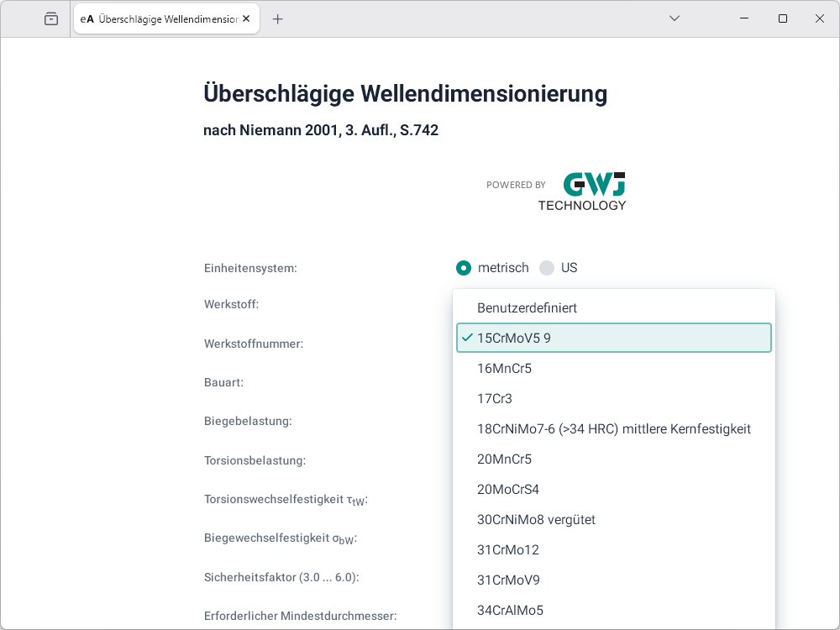The width and height of the screenshot is (840, 630).
Task: Open a new tab with plus icon
Action: tap(278, 18)
